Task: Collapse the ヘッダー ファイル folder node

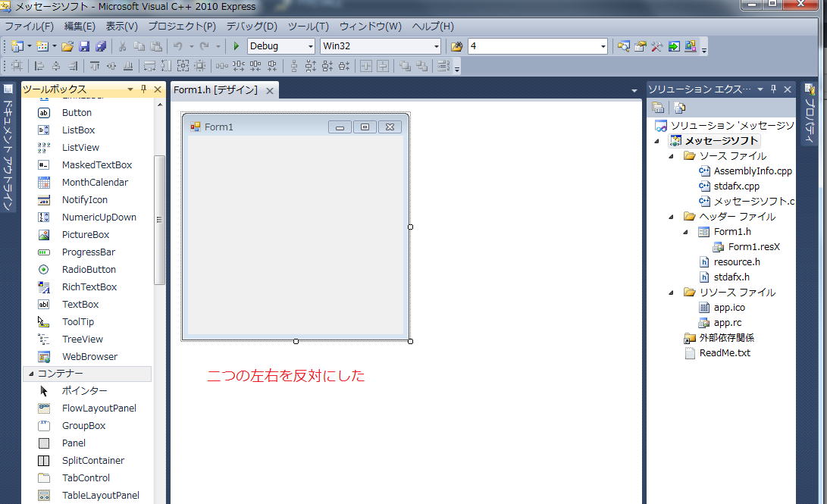Action: pyautogui.click(x=671, y=217)
